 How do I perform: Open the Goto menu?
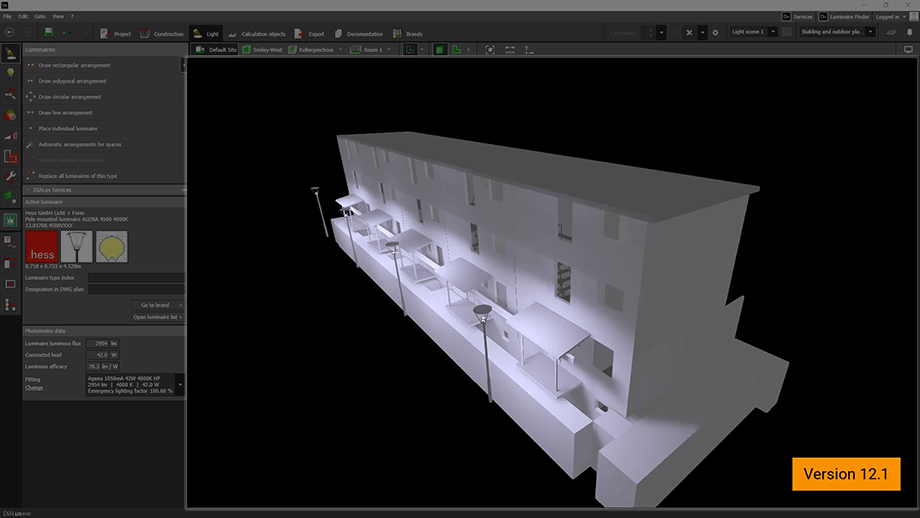point(39,17)
